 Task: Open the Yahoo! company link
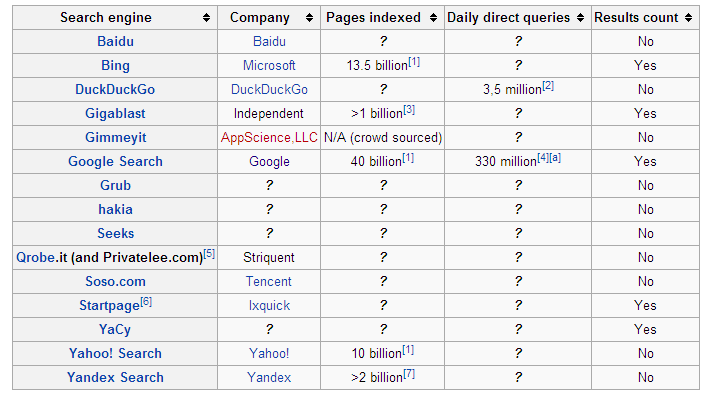(269, 354)
